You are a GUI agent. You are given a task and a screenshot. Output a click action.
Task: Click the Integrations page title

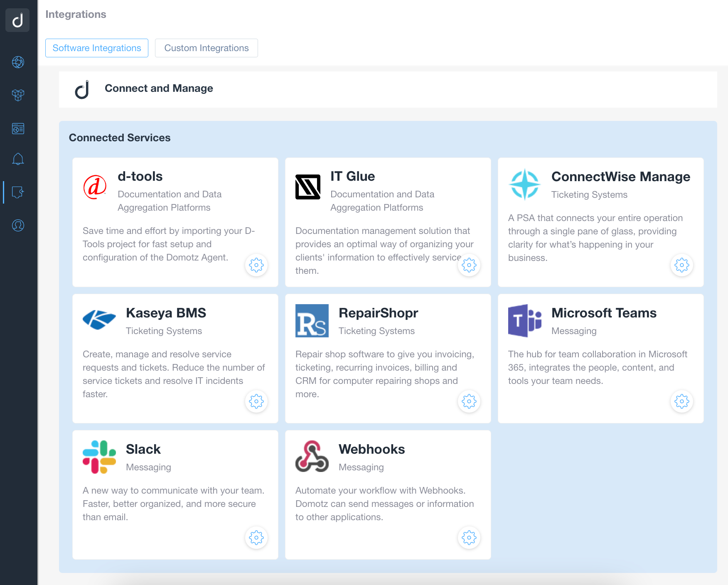click(76, 15)
